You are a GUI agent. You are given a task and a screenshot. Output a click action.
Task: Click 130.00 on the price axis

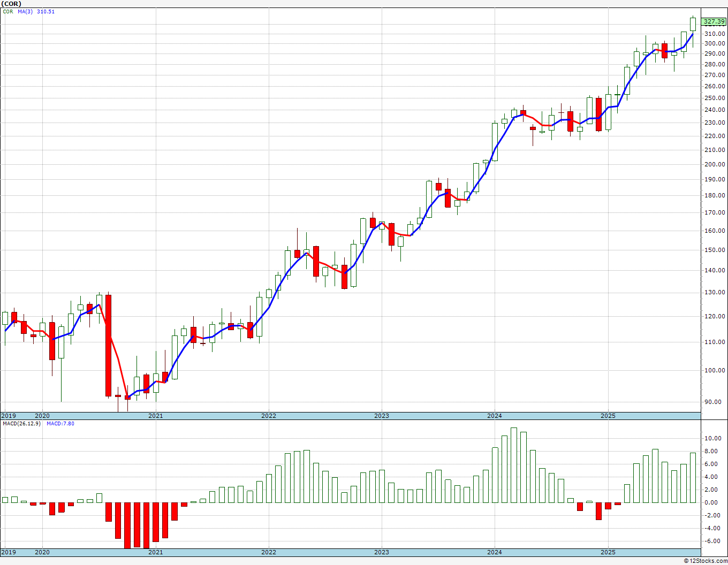coord(715,293)
